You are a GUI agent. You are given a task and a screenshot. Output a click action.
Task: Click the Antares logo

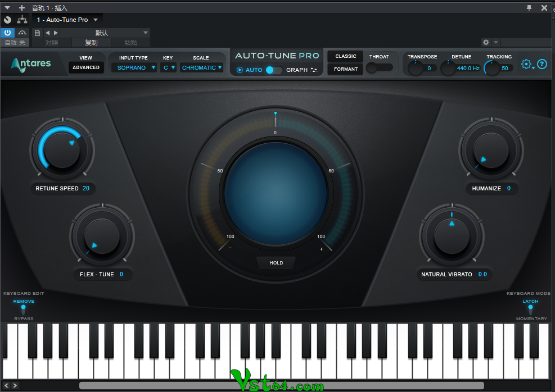[x=31, y=65]
